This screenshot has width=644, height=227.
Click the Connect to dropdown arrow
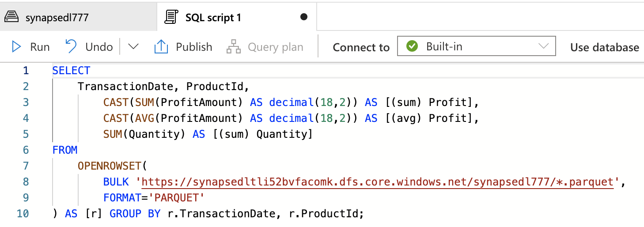(x=543, y=46)
